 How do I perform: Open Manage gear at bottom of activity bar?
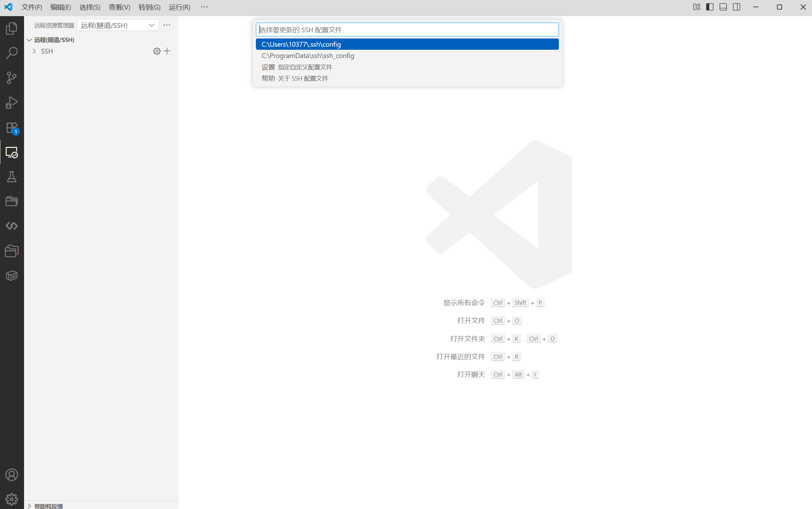tap(12, 499)
